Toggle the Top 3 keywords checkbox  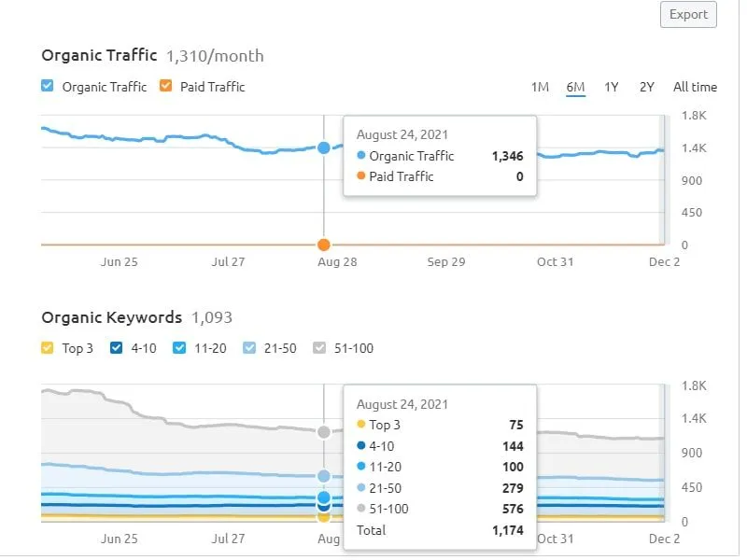(48, 347)
